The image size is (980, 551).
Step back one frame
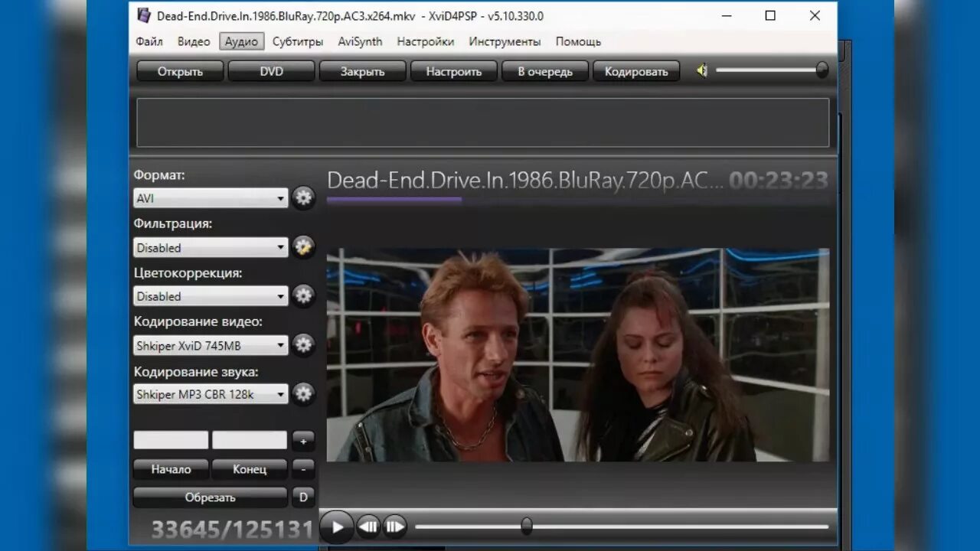(368, 527)
